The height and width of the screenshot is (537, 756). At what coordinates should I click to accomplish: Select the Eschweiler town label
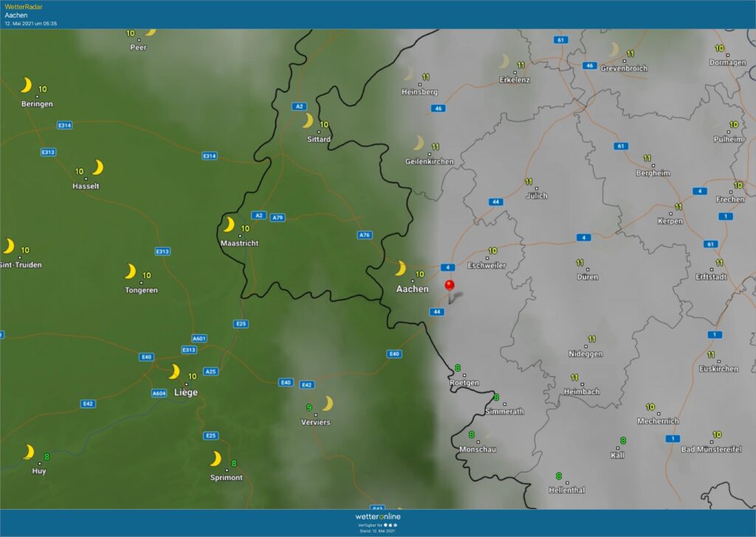[487, 266]
